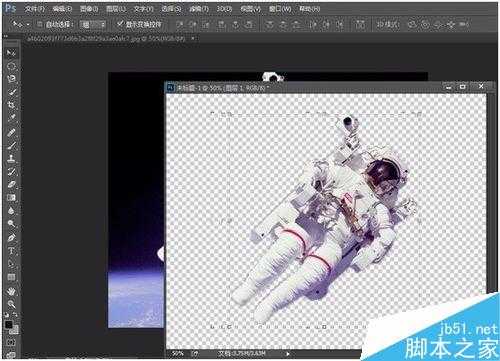Screen dimensions: 500x361
Task: Close the jpg document tab
Action: [x=193, y=39]
